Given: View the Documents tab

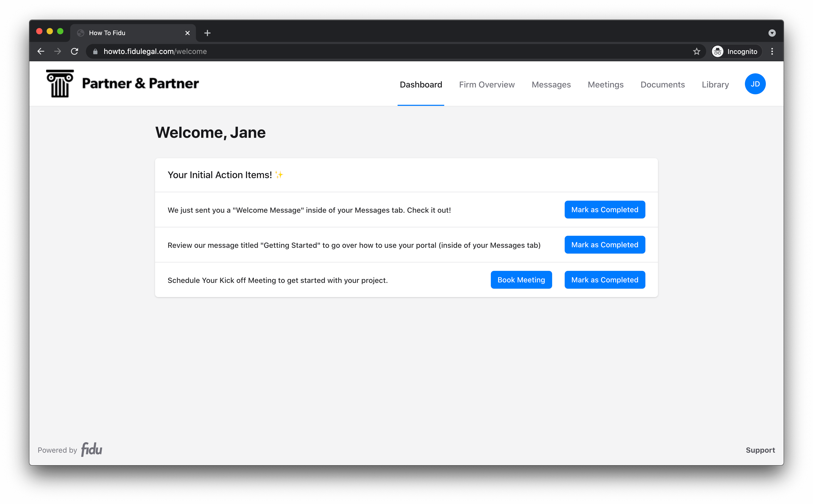Looking at the screenshot, I should [662, 85].
